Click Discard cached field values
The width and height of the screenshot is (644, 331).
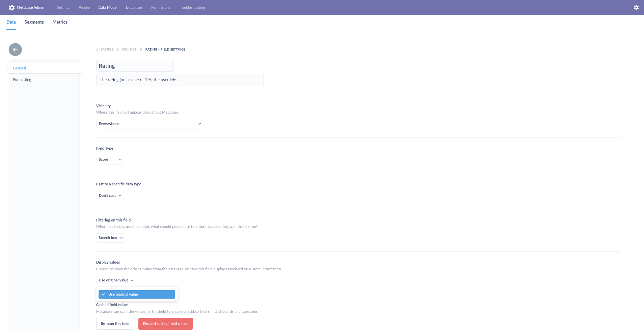165,324
